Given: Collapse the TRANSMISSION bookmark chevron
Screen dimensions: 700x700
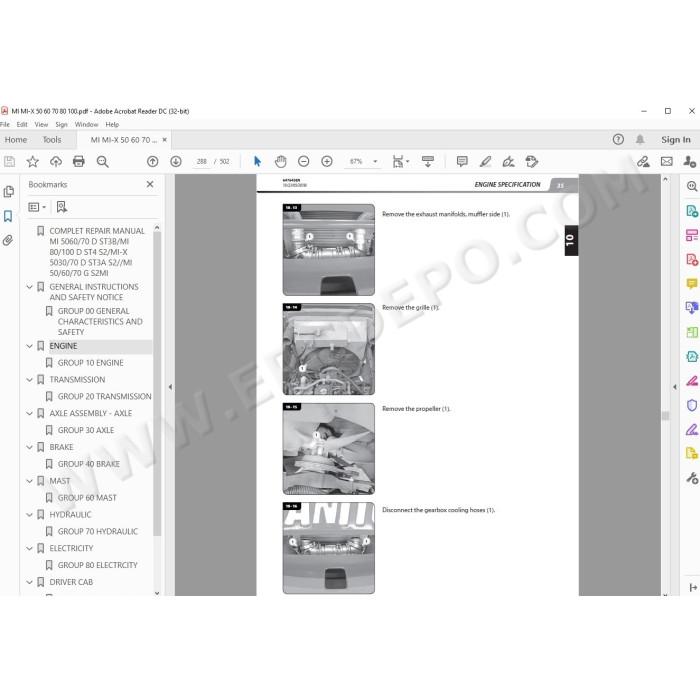Looking at the screenshot, I should (29, 380).
